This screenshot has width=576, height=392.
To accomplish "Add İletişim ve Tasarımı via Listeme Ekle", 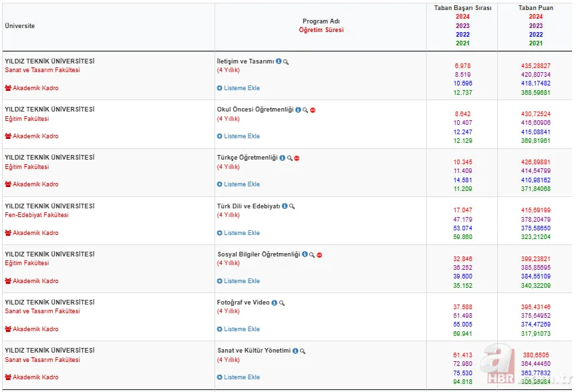I will coord(239,88).
